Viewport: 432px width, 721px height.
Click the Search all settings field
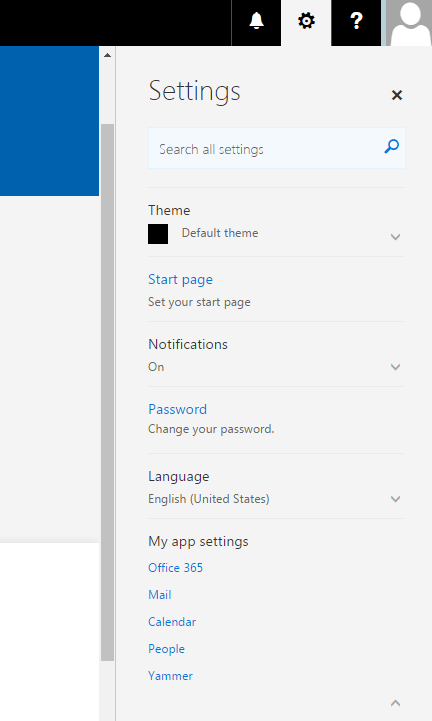[276, 148]
